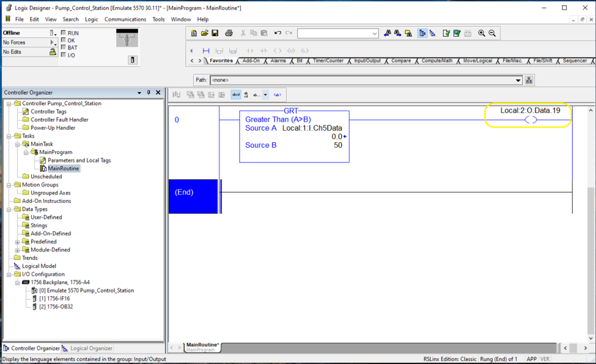Click the small module icon under the keyswitch
This screenshot has height=364, width=596.
click(132, 60)
